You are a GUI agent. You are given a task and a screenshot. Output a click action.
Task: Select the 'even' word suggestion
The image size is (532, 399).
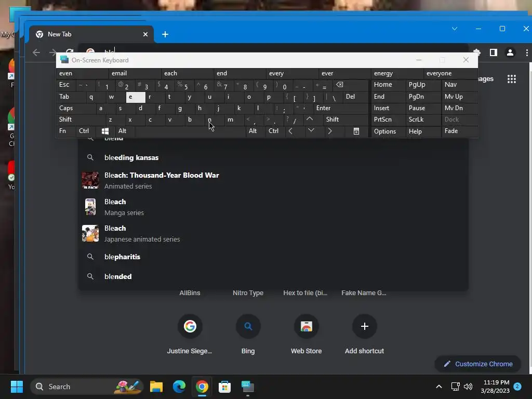[83, 73]
